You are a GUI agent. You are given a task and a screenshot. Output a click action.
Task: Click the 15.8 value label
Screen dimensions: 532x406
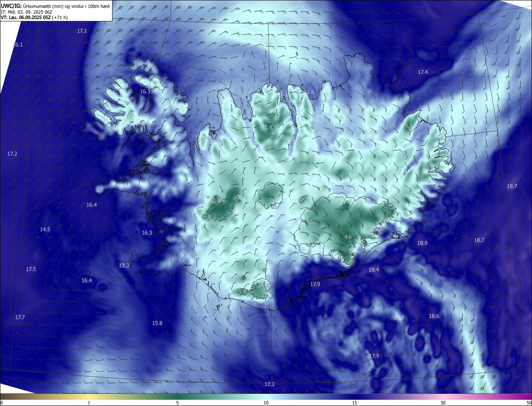pos(157,323)
